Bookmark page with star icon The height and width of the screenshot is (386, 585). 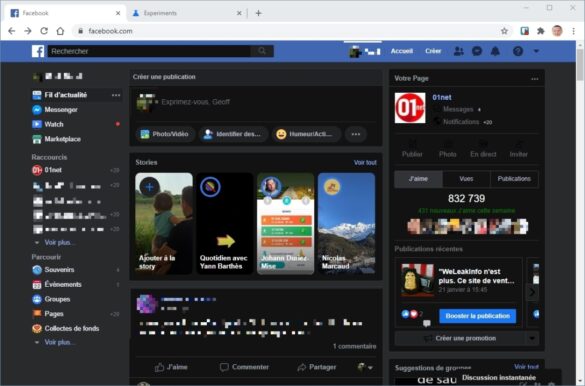tap(504, 31)
